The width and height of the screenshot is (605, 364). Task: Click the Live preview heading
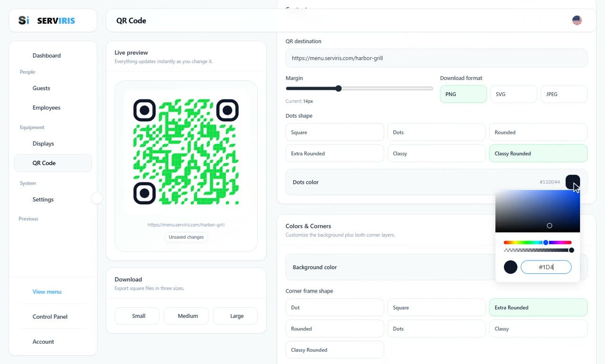[x=131, y=52]
